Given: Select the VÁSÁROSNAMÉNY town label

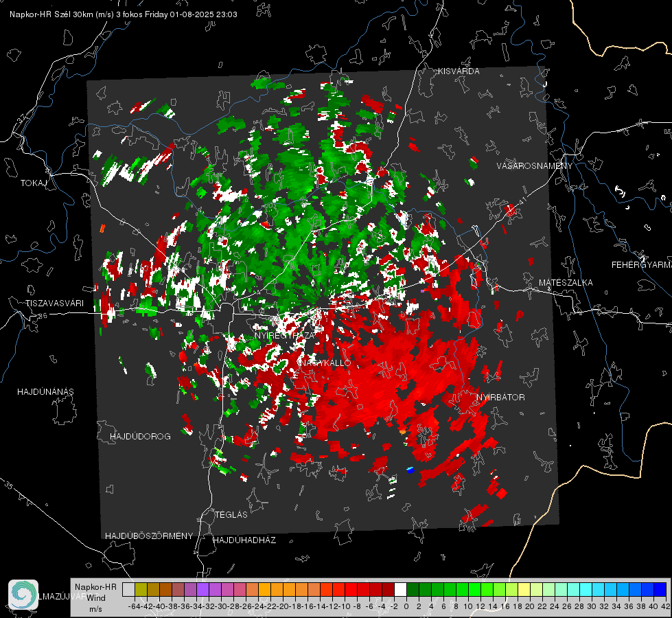Looking at the screenshot, I should [535, 166].
